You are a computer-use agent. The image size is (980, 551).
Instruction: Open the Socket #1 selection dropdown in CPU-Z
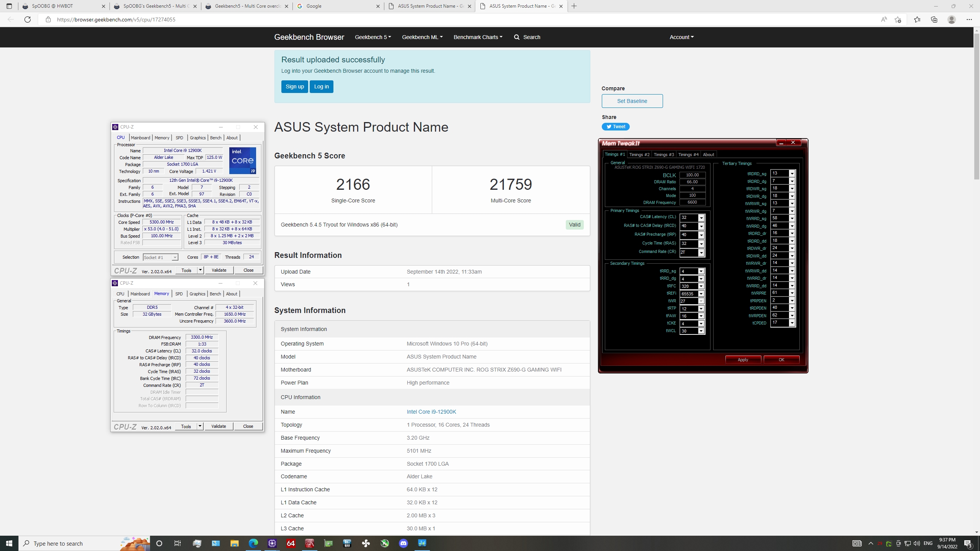[x=175, y=258]
